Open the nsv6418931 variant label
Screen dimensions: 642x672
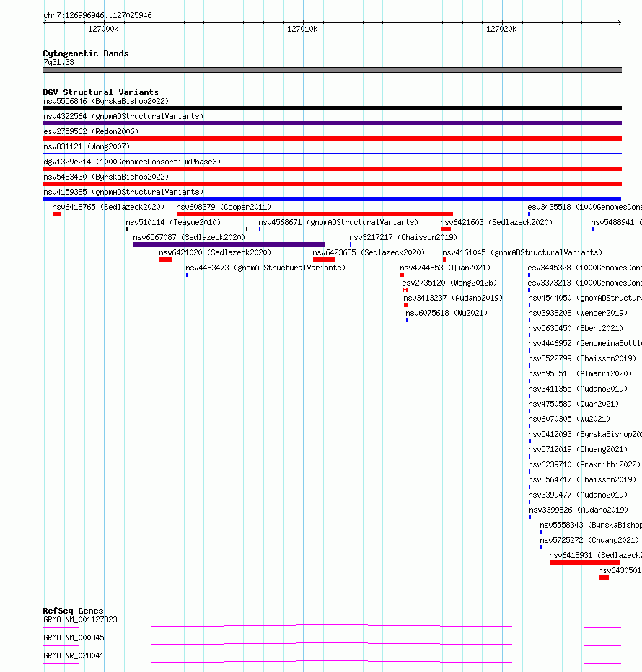coord(595,555)
